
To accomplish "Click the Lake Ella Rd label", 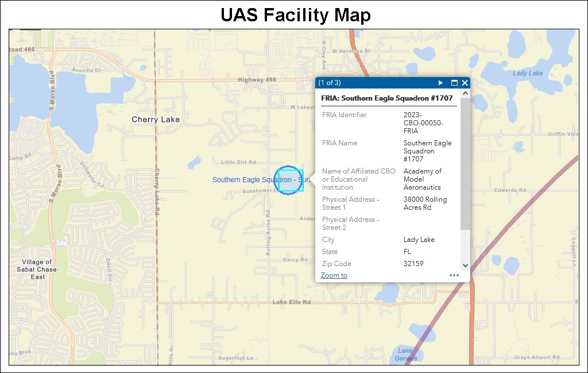I will coord(291,302).
